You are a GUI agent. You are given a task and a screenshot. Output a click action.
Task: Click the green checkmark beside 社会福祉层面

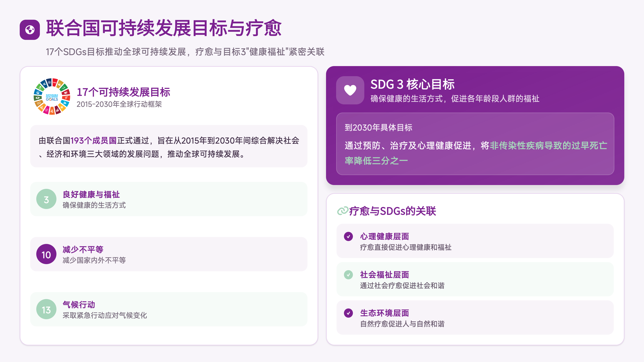click(x=348, y=275)
